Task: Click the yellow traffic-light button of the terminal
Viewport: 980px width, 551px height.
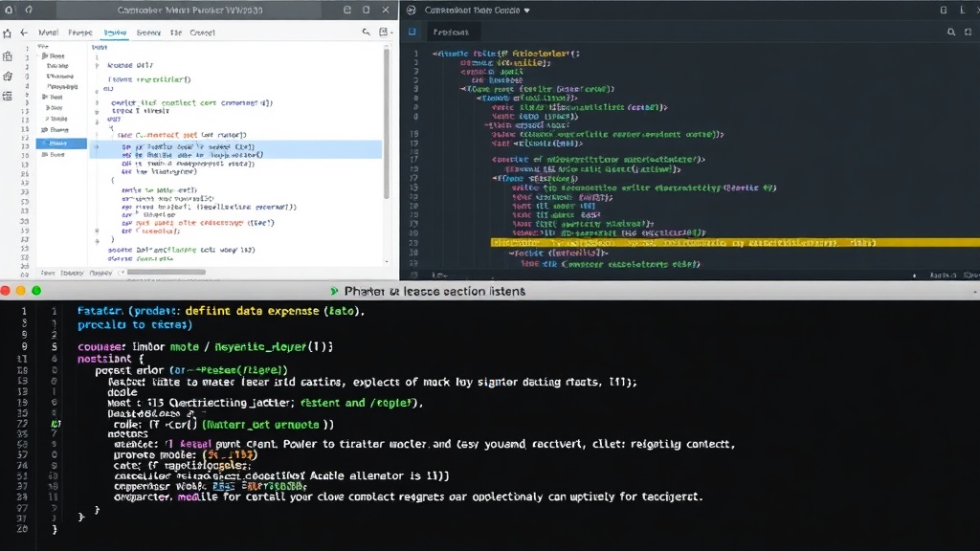Action: (21, 291)
